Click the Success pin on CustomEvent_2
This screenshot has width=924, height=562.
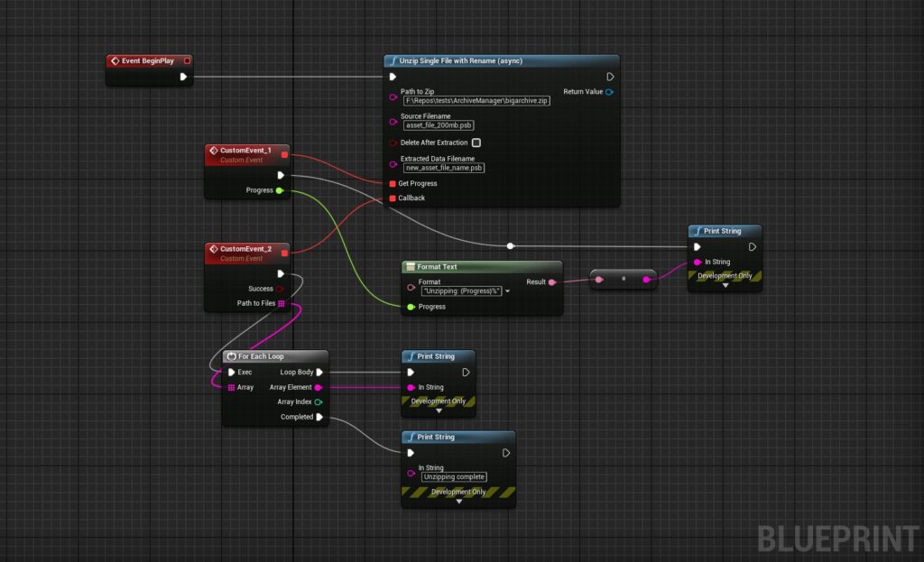tap(280, 289)
